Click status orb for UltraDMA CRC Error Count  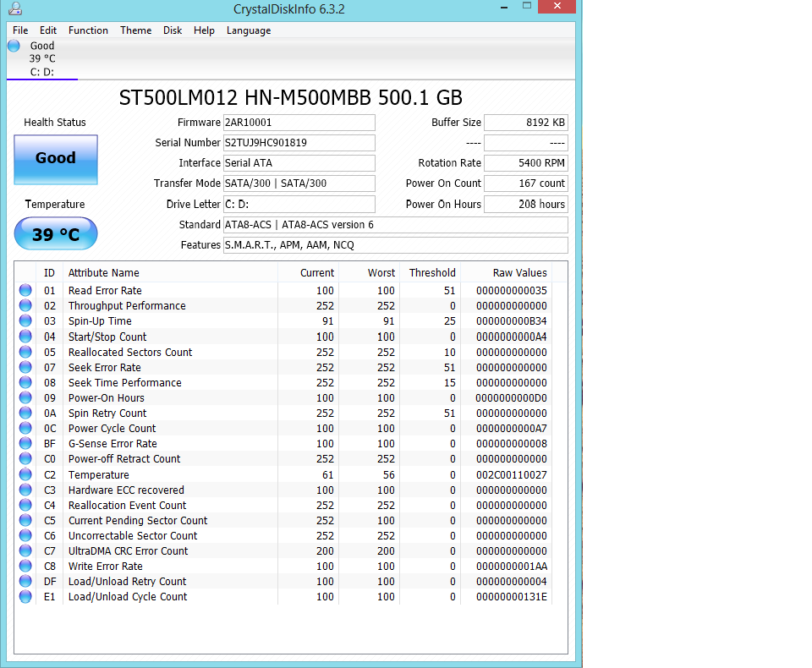(25, 551)
